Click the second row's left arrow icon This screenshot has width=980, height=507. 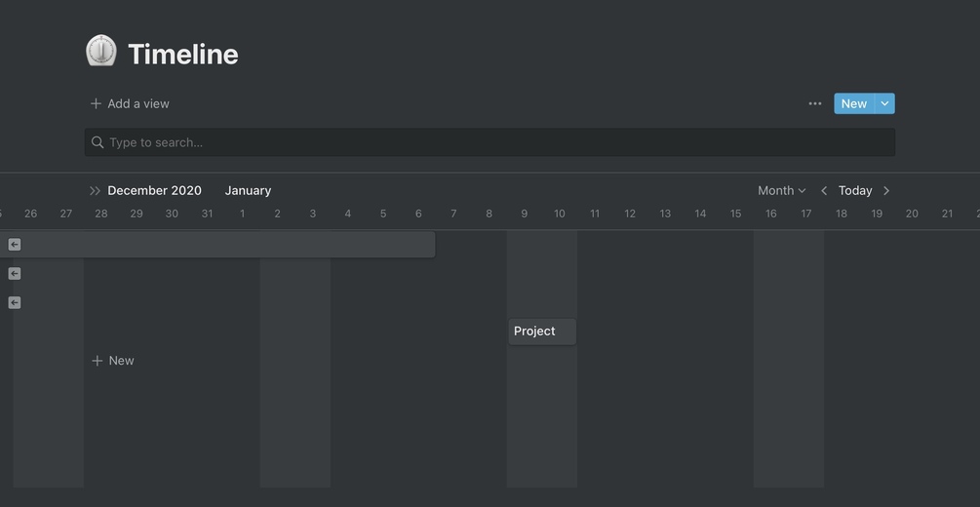(15, 274)
